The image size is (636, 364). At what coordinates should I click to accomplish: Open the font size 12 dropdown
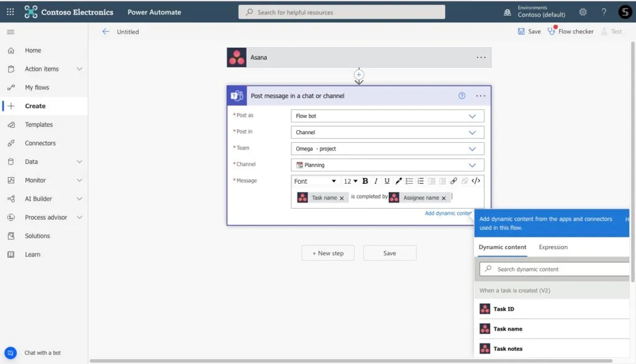tap(350, 181)
